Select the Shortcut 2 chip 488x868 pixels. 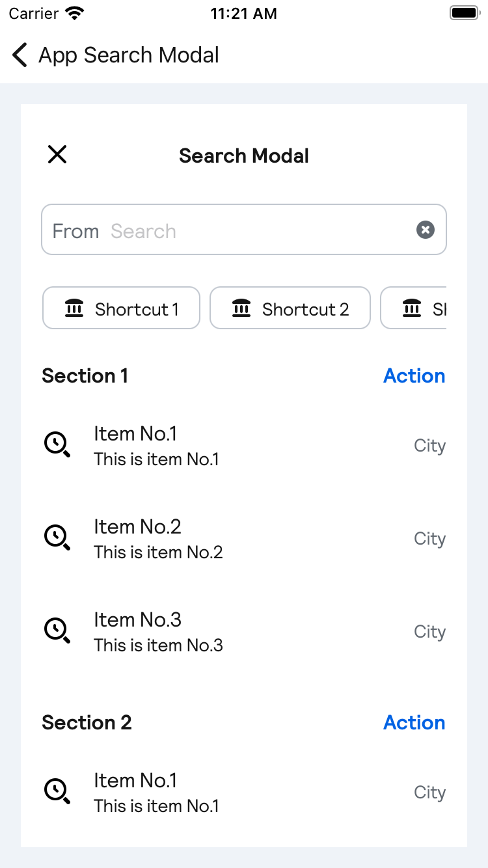pos(290,308)
